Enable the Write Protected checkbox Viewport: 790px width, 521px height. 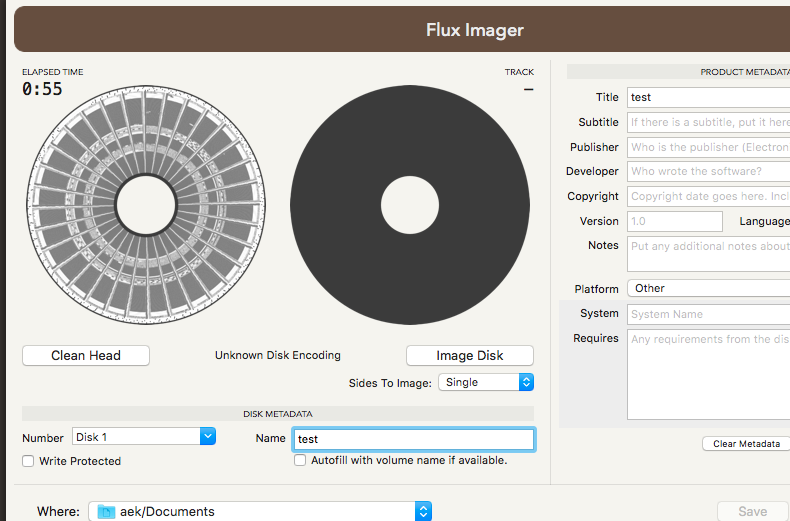click(28, 461)
